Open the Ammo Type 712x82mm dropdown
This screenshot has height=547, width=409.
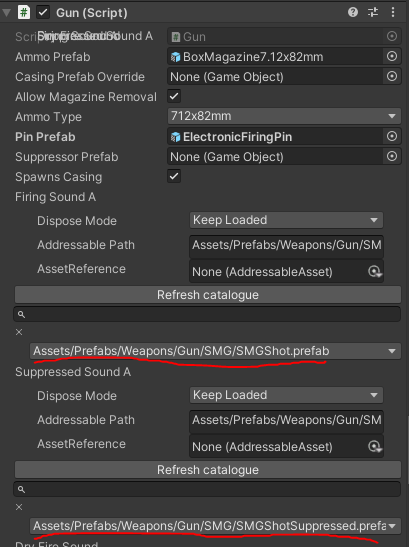pyautogui.click(x=284, y=116)
